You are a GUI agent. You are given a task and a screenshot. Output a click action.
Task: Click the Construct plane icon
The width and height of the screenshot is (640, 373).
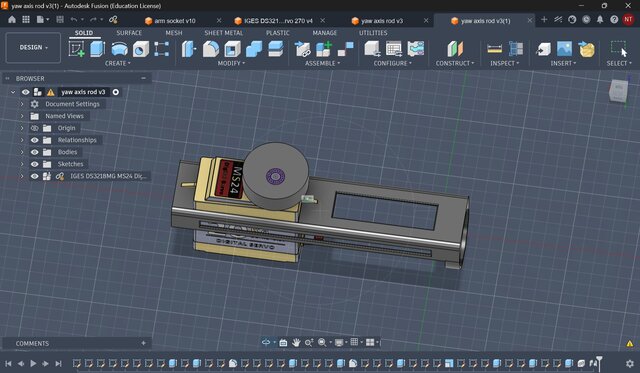pos(455,49)
